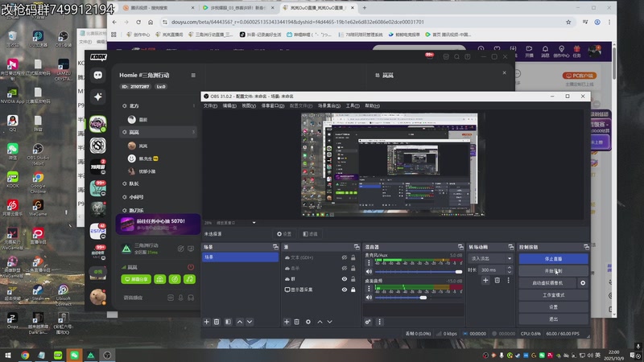Open OBS 编辑(E) menu
644x362 pixels.
pyautogui.click(x=229, y=106)
